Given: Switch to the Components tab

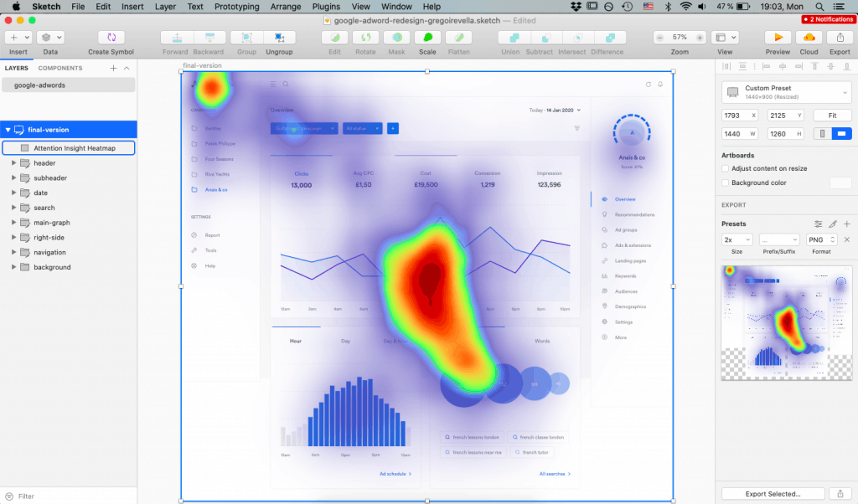Looking at the screenshot, I should (x=60, y=69).
